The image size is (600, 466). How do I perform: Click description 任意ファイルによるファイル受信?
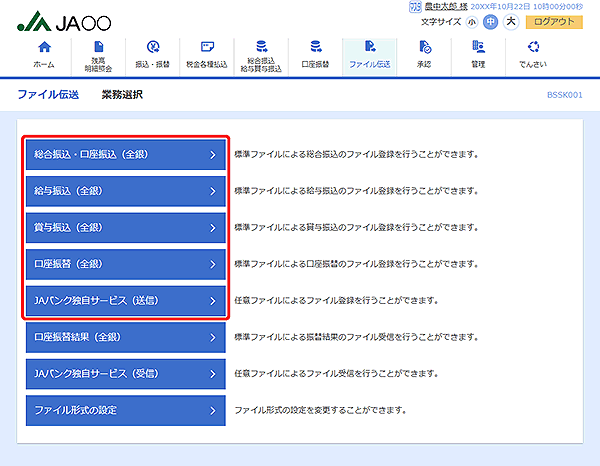click(336, 374)
